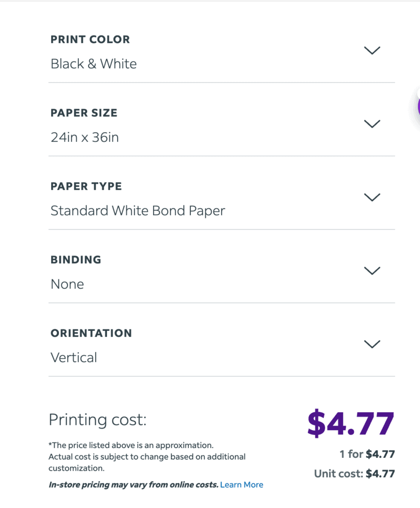Click the price approximation disclaimer text
Screen dimensions: 420x508
click(147, 456)
